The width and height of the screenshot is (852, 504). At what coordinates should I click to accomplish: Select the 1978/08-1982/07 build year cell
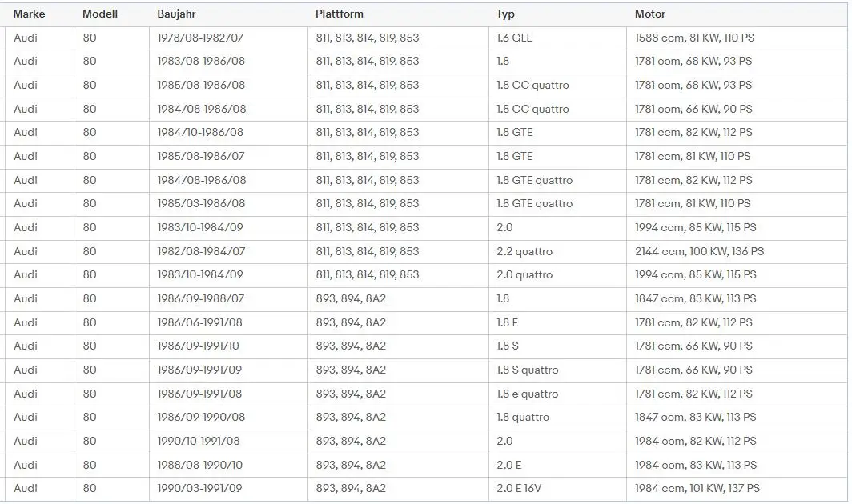coord(201,38)
